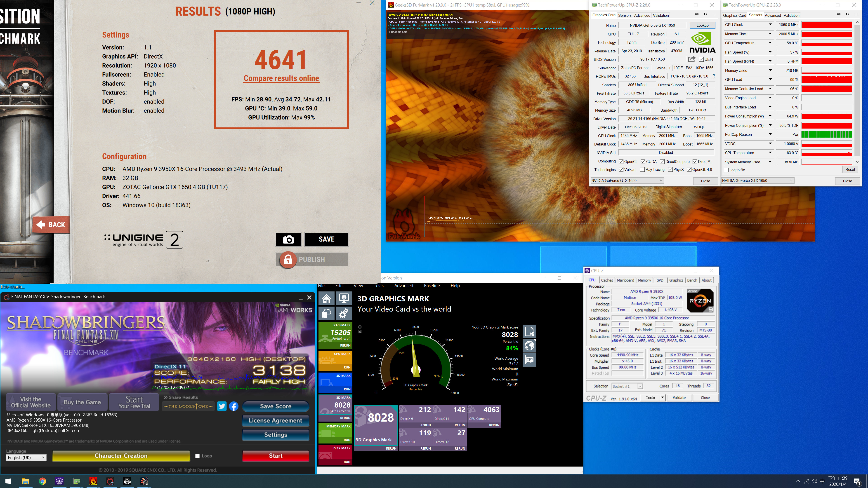Viewport: 868px width, 488px height.
Task: Toggle UEFI checkbox in GPU-Z
Action: (702, 59)
